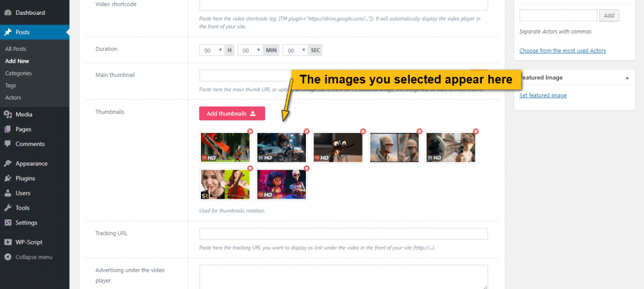Select the boy with gun thumbnail
The image size is (644, 289).
point(451,147)
